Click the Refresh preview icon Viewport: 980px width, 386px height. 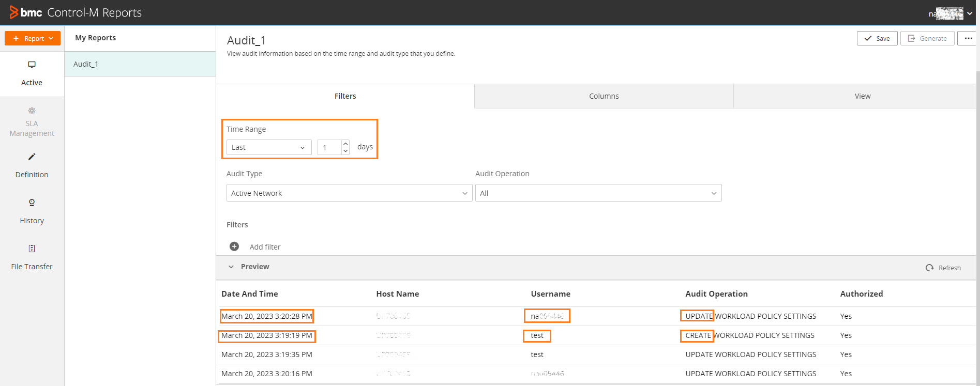point(929,268)
